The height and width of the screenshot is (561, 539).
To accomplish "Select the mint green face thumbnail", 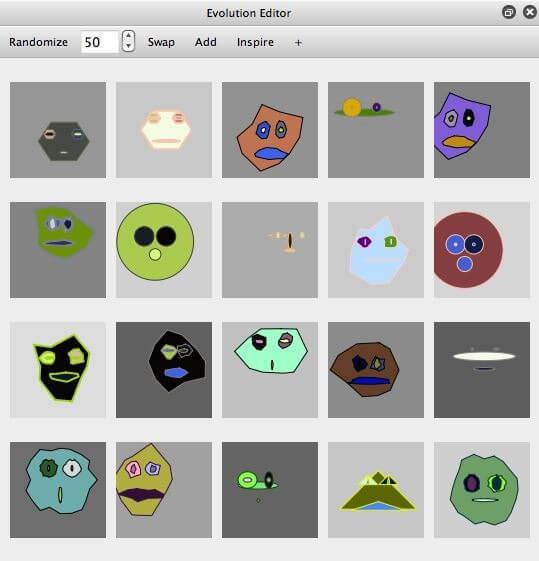I will click(x=270, y=370).
